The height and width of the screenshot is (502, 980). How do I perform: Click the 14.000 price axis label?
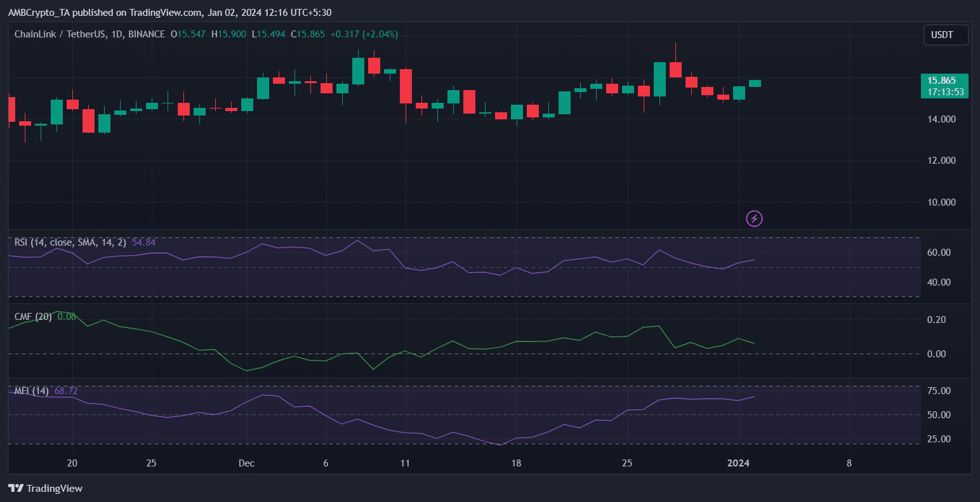(942, 119)
